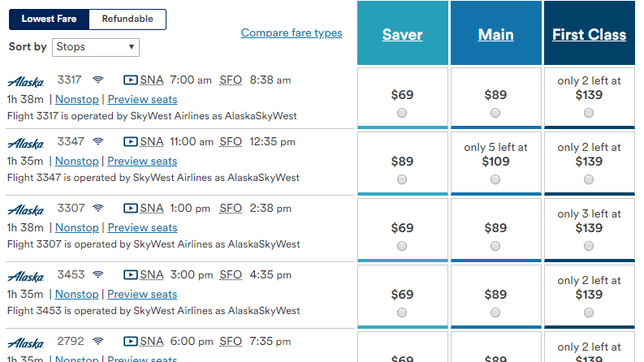Switch to the Lowest Fare tab
Image resolution: width=644 pixels, height=362 pixels.
click(49, 19)
